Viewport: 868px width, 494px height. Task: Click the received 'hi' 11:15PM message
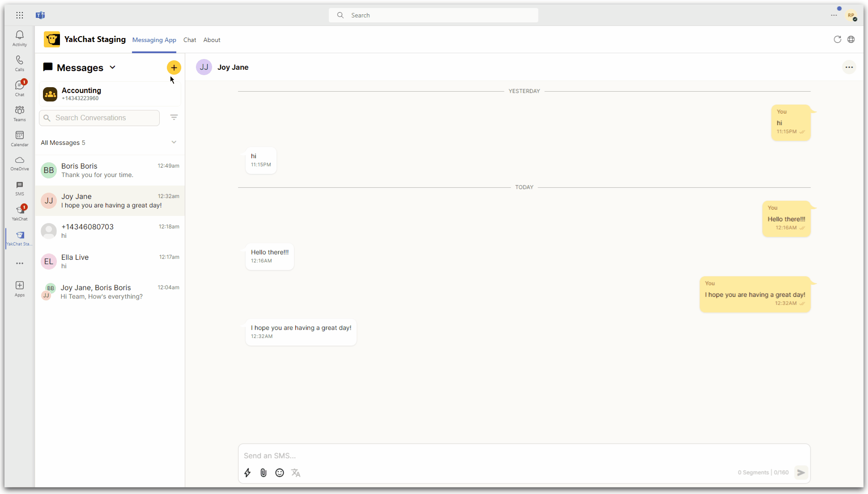261,160
